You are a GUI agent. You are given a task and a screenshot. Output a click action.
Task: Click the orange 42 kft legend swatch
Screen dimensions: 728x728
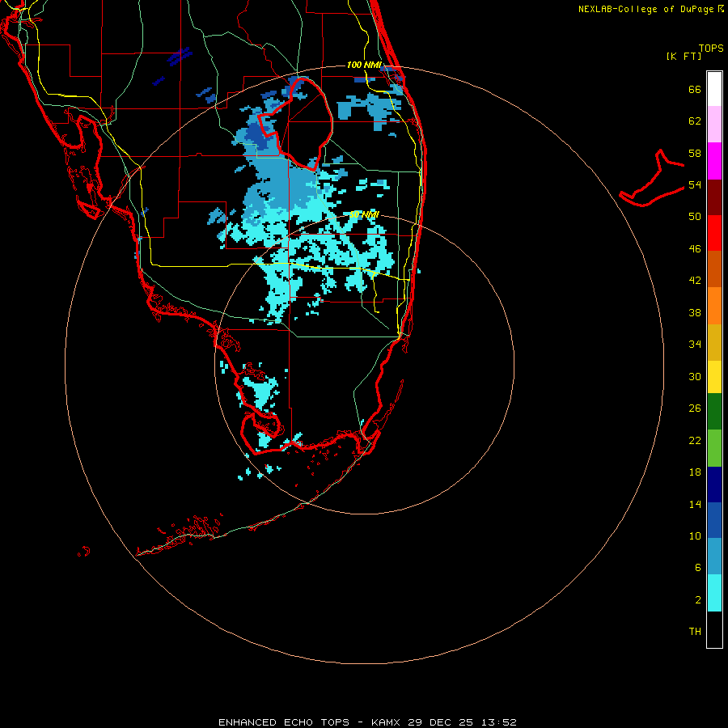point(714,306)
